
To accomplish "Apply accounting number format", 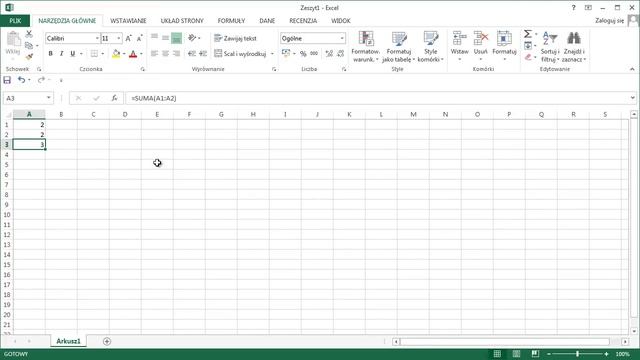I will [286, 53].
